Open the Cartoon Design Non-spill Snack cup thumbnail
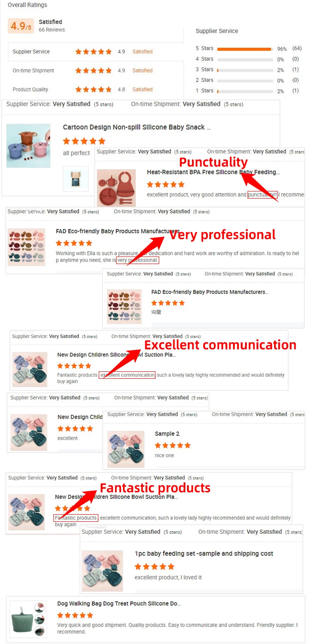 [28, 145]
